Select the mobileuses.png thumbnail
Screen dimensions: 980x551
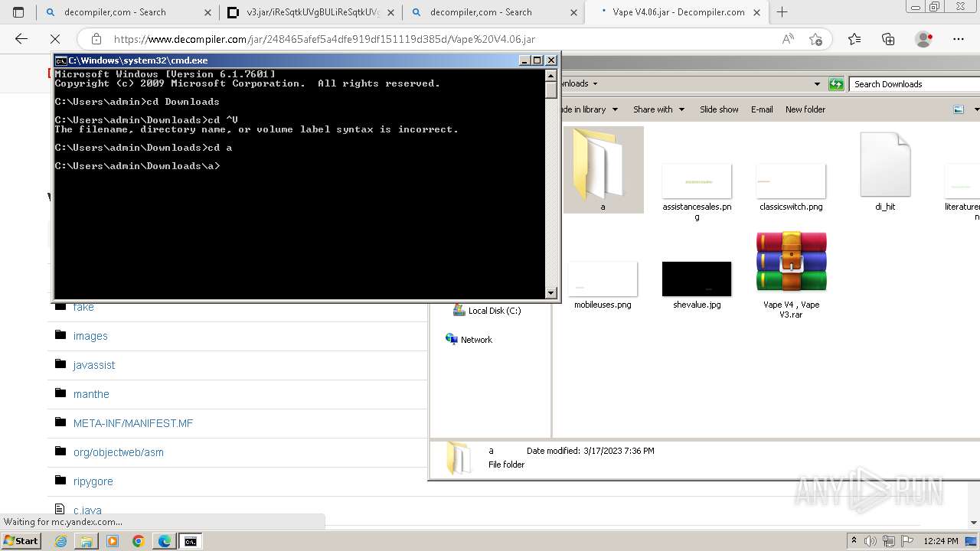click(x=603, y=279)
